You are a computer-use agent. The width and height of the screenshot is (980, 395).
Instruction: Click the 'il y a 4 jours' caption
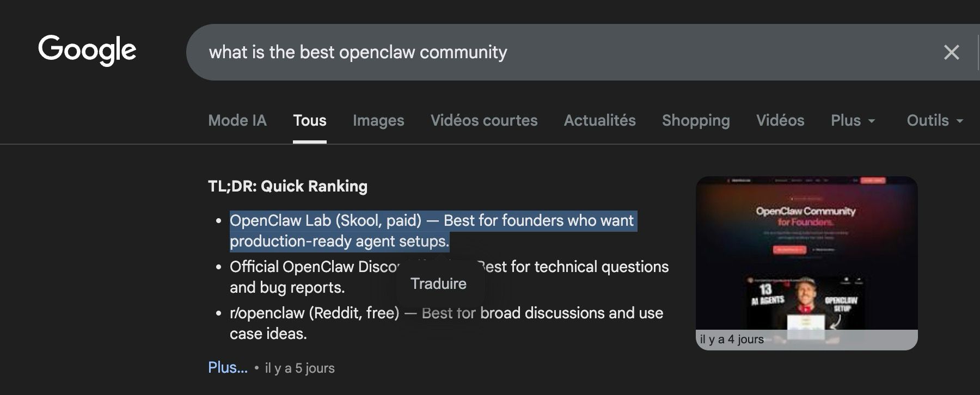click(x=732, y=340)
